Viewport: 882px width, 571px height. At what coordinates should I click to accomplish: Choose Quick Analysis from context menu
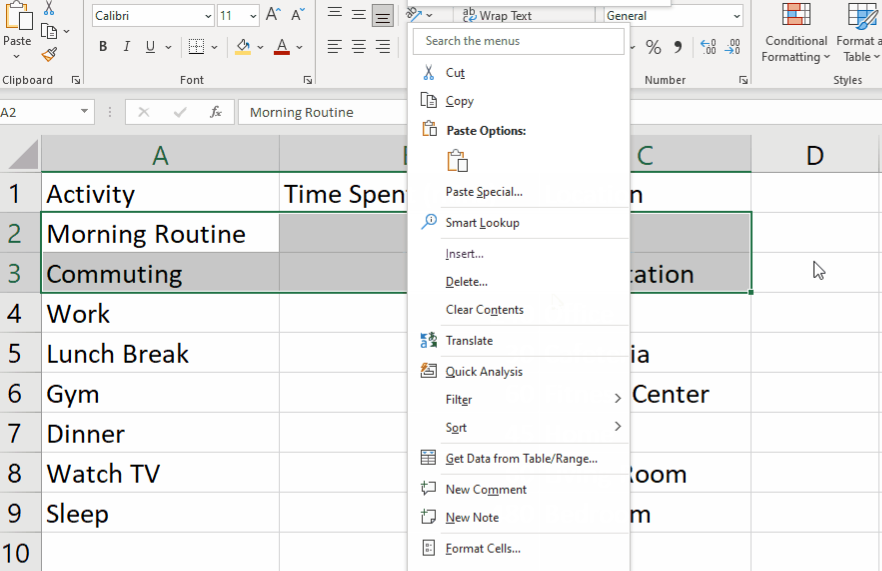tap(518, 372)
